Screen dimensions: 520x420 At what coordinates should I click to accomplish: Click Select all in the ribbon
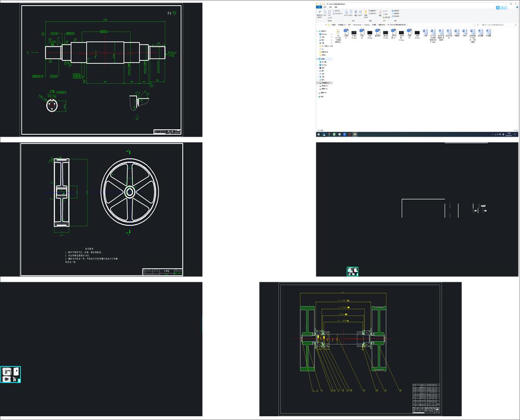coord(396,11)
